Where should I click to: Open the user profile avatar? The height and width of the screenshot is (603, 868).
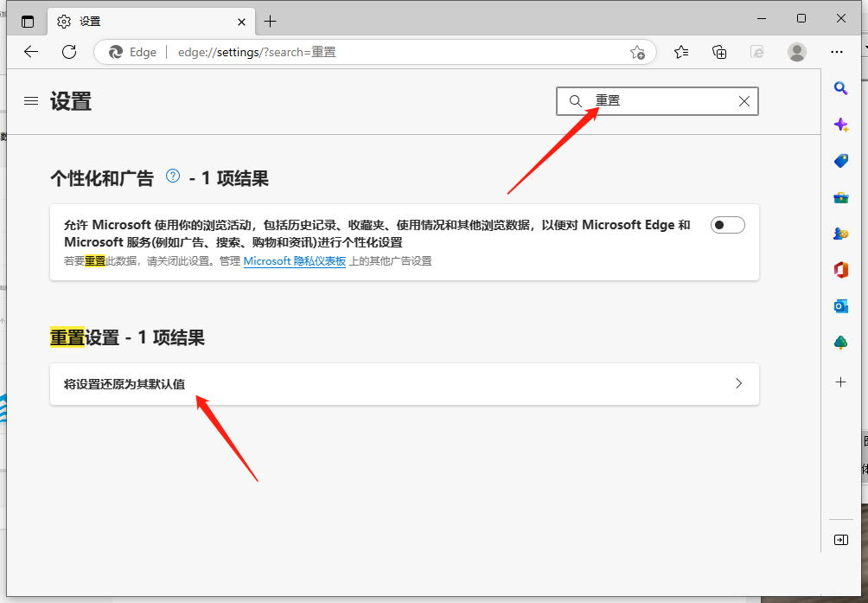click(x=796, y=52)
